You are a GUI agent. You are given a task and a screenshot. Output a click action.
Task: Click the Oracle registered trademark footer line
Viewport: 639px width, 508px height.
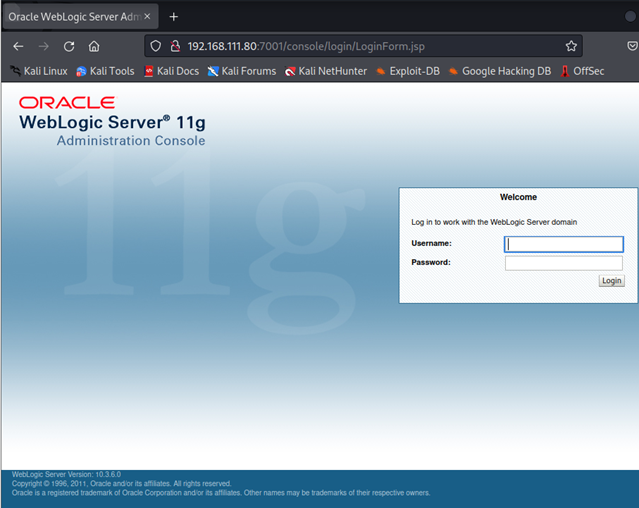[x=221, y=493]
